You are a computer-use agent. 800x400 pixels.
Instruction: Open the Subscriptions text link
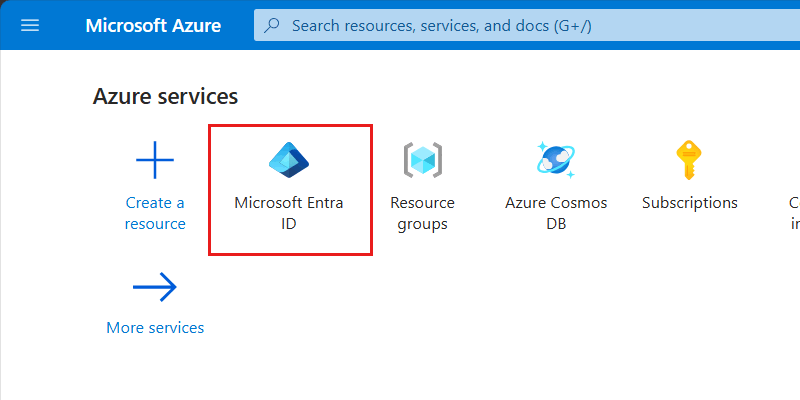(x=689, y=203)
